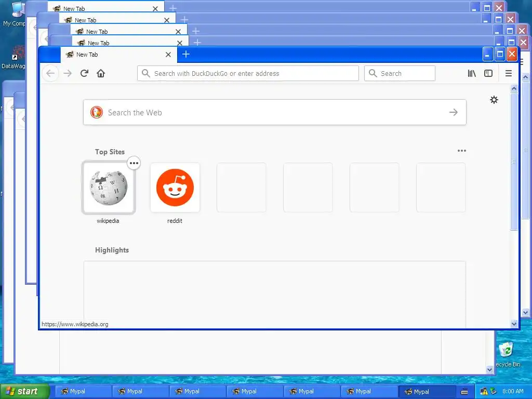The height and width of the screenshot is (399, 532).
Task: Click the forward arrow navigation button
Action: 68,73
